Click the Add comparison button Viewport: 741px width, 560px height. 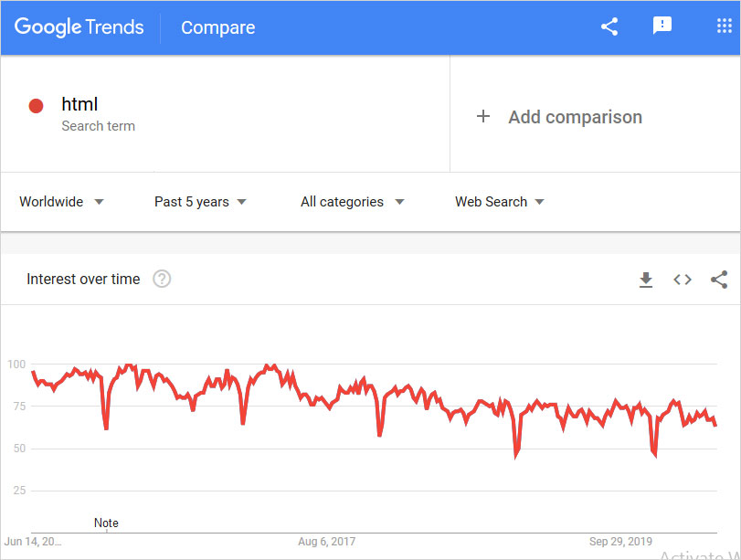tap(575, 117)
